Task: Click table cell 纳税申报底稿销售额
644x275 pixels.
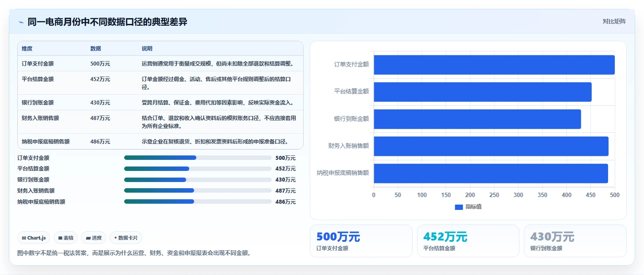Action: (x=46, y=142)
